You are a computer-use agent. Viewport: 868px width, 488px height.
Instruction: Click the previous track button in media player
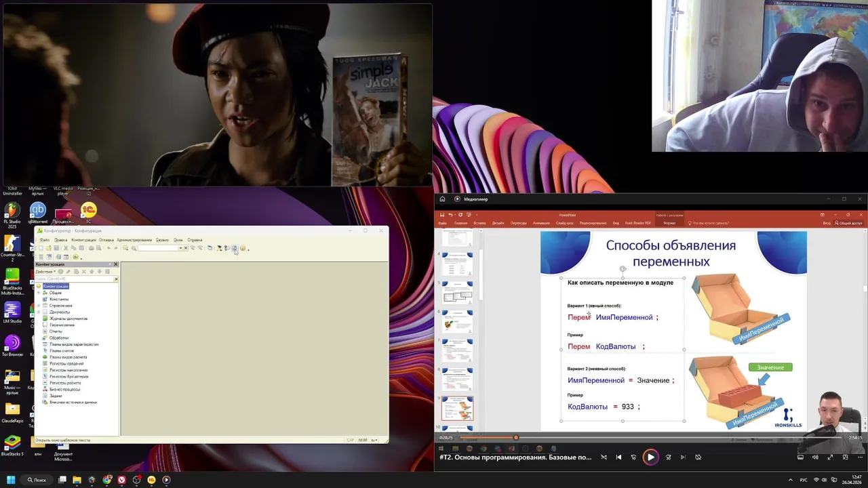(618, 457)
